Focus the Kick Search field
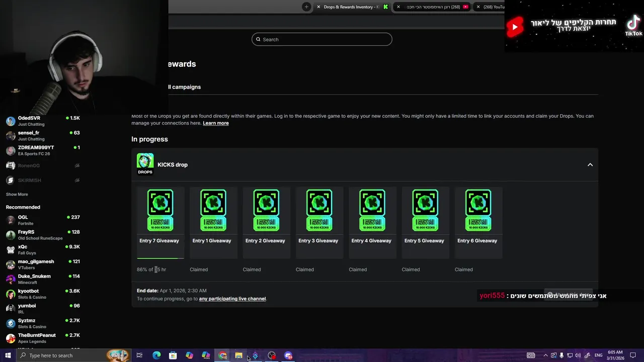The image size is (644, 362). click(322, 39)
